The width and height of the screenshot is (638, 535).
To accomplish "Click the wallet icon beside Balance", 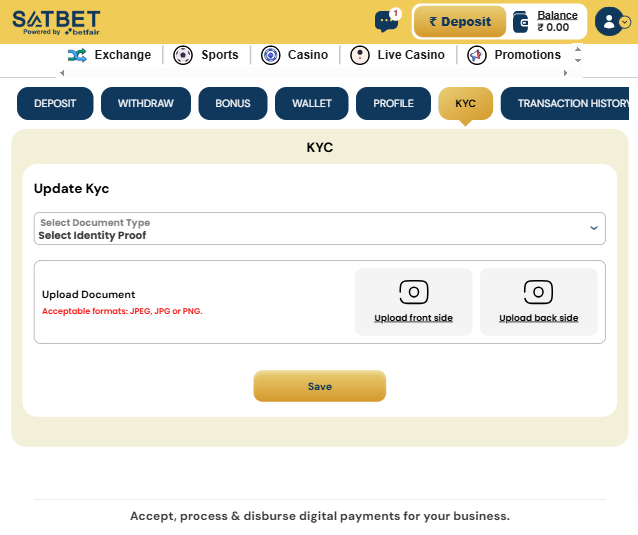I will pos(520,22).
